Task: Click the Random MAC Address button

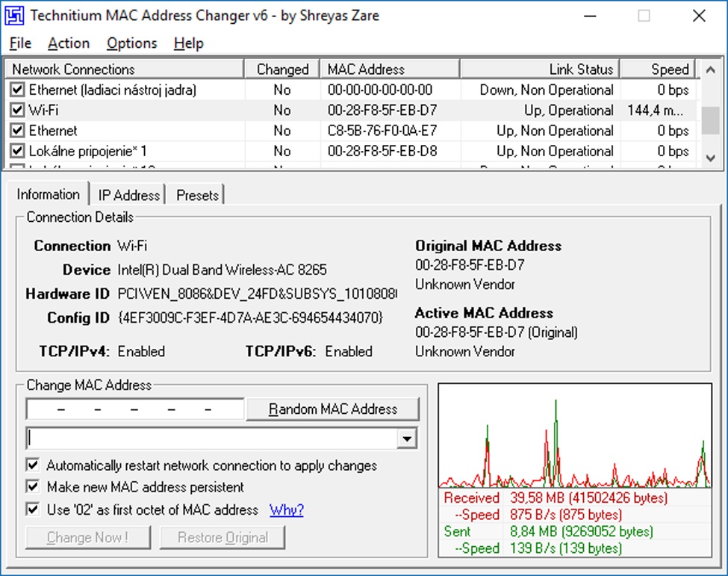Action: (333, 409)
